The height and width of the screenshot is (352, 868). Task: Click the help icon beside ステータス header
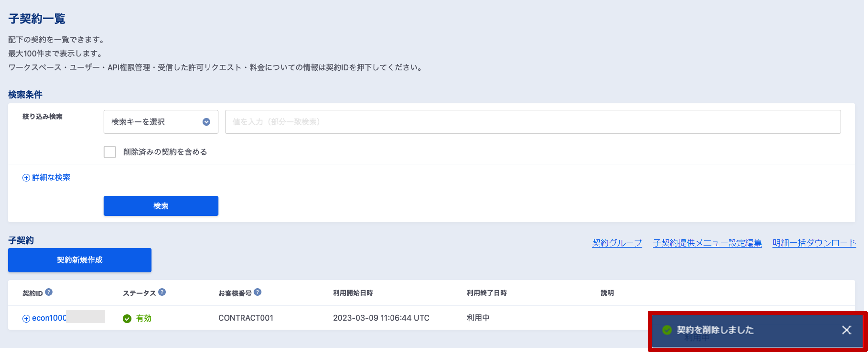[x=162, y=293]
